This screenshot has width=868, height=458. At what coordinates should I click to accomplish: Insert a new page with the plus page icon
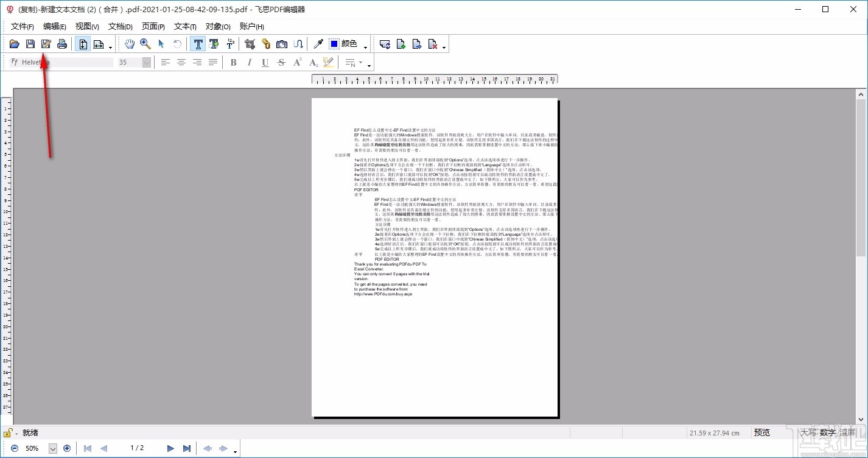coord(401,44)
